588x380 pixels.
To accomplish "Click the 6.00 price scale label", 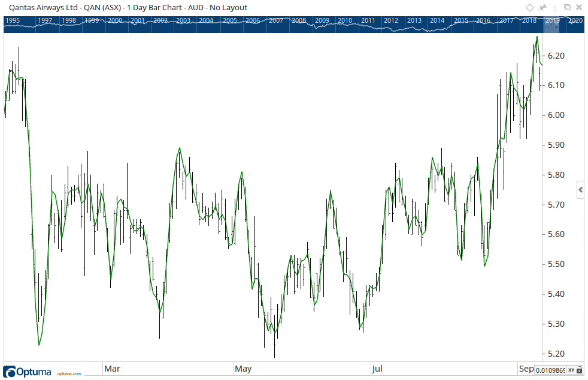I will [556, 115].
